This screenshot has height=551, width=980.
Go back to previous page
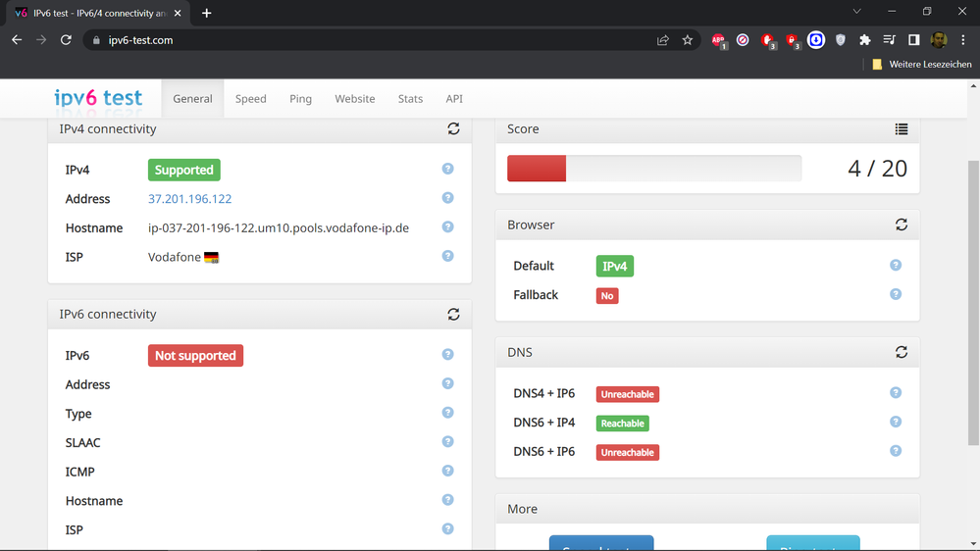[x=17, y=40]
